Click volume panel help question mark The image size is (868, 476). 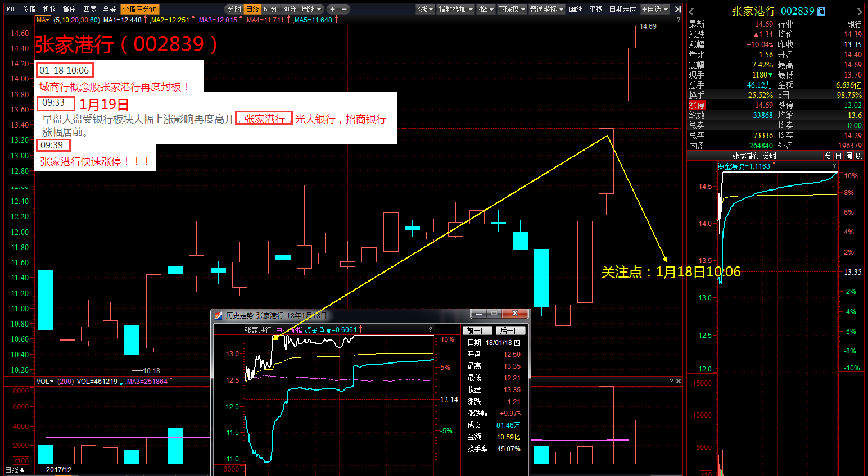(x=671, y=381)
